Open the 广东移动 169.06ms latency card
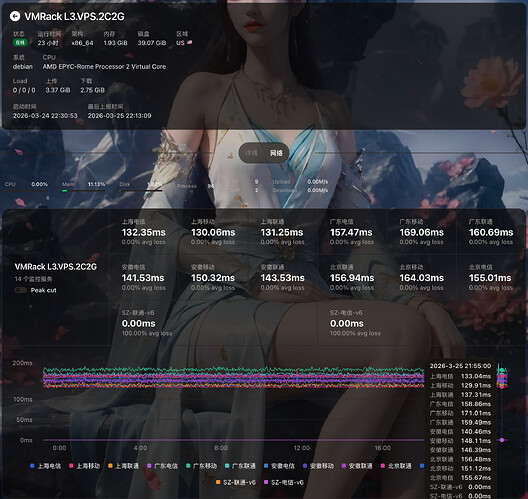Viewport: 528px width, 499px height. pyautogui.click(x=422, y=232)
